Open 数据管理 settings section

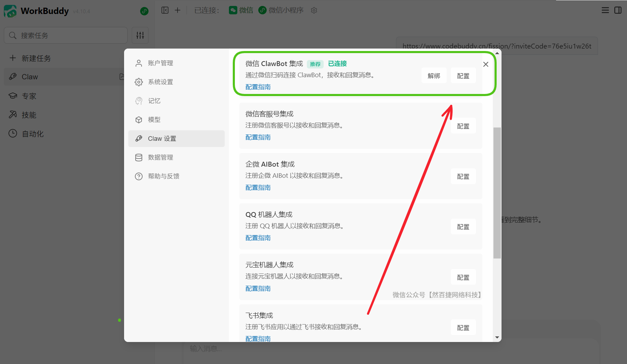pos(176,157)
